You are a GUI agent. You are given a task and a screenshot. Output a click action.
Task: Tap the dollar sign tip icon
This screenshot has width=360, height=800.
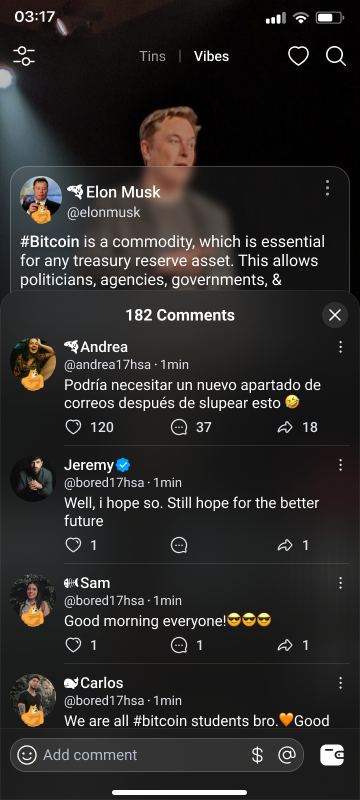pos(258,755)
